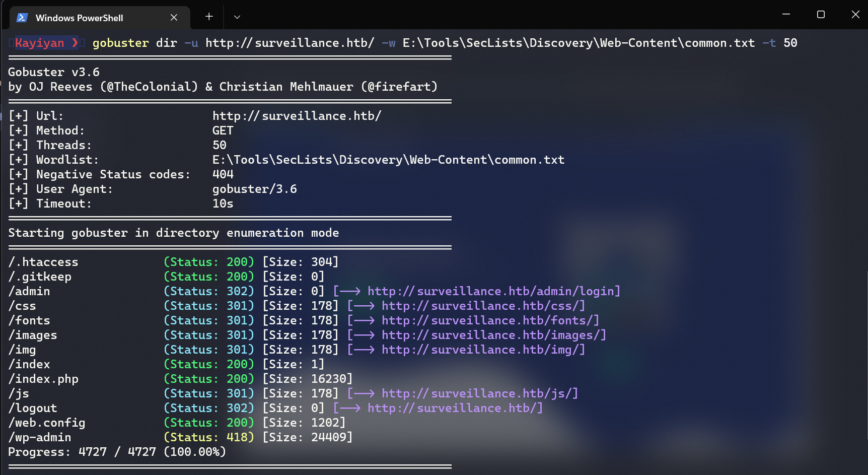This screenshot has height=475, width=868.
Task: Click the URL in the gobuster command line
Action: 290,43
